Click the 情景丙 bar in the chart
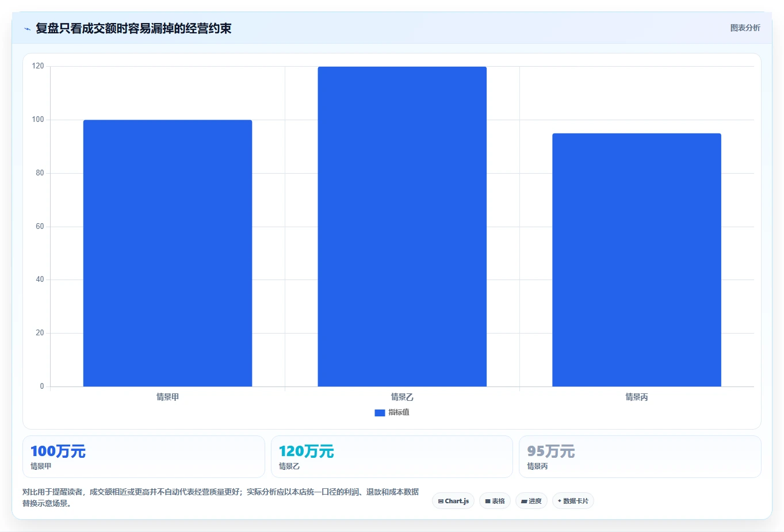 point(637,260)
